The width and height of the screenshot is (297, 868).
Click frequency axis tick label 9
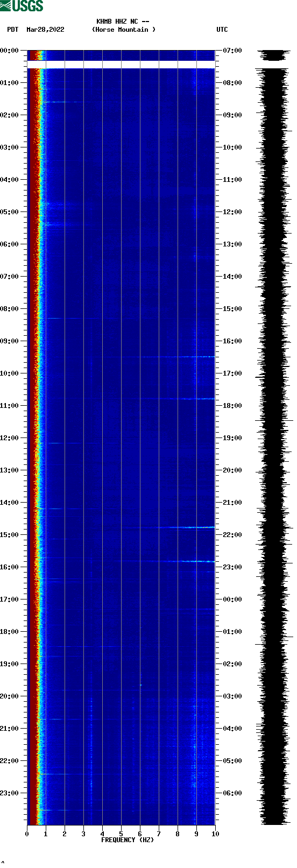pyautogui.click(x=196, y=834)
